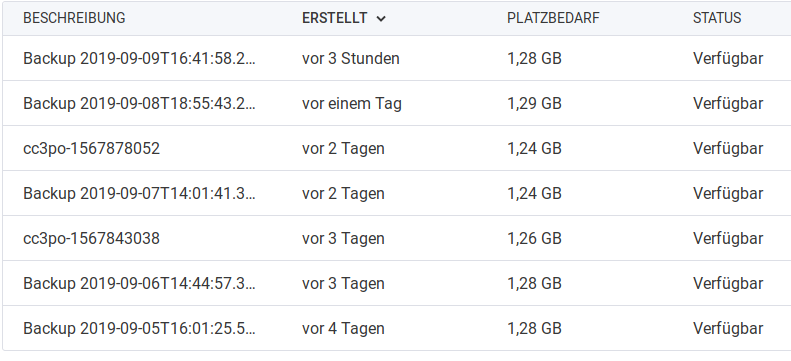Select the Backup 2019-09-06T14:44:57 row
This screenshot has height=361, width=791.
coord(397,283)
